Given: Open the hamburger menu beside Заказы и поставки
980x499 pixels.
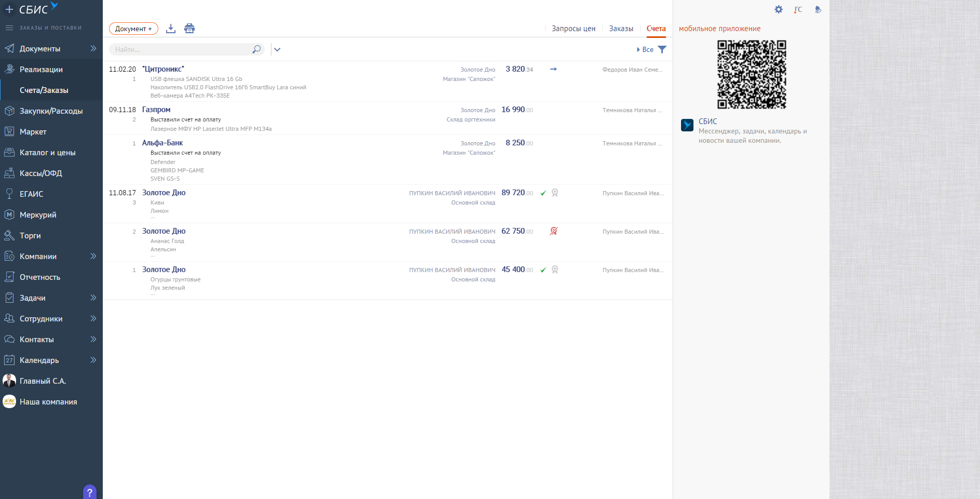Looking at the screenshot, I should click(x=9, y=28).
